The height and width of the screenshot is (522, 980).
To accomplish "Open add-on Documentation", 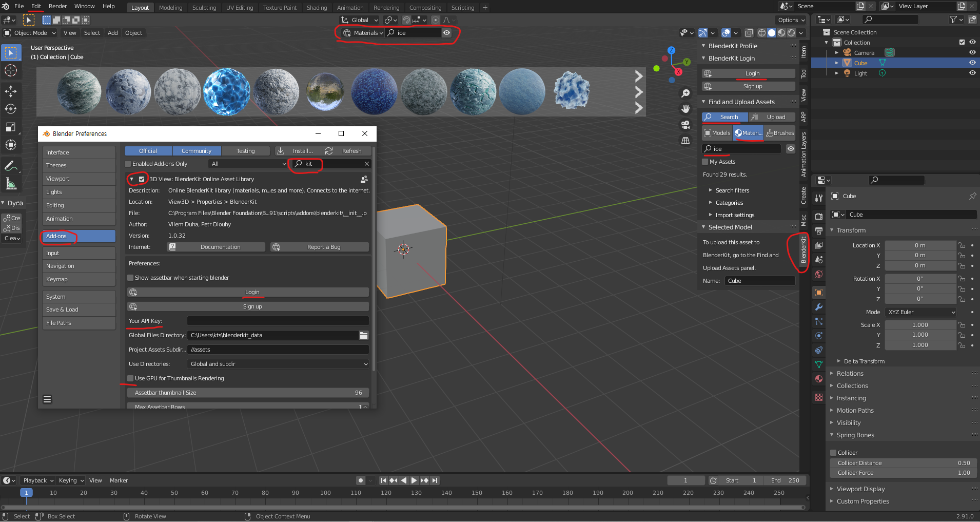I will click(216, 247).
